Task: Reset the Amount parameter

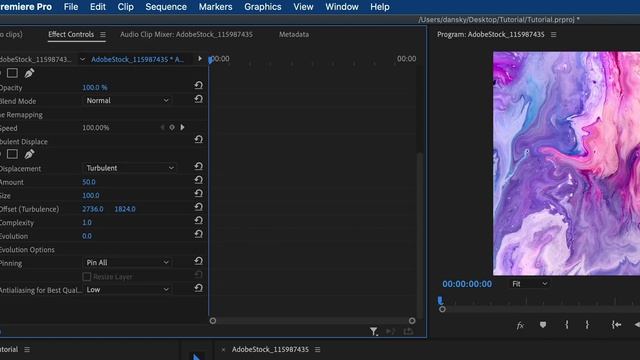Action: [x=198, y=180]
